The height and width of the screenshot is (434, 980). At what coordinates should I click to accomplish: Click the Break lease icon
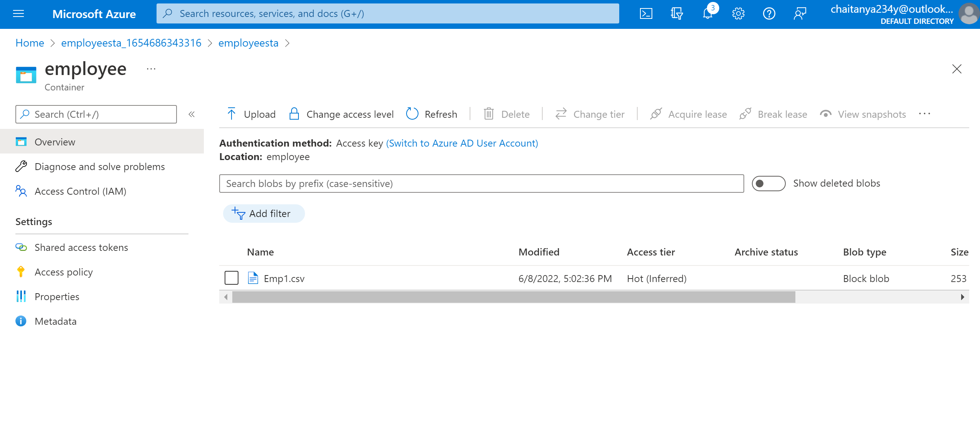746,114
